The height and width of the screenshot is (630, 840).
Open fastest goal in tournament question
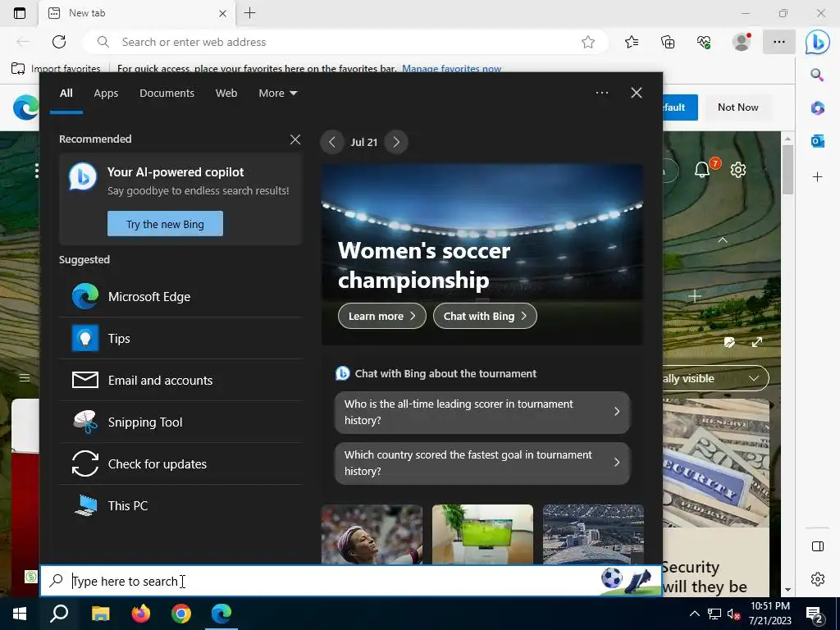pos(482,463)
